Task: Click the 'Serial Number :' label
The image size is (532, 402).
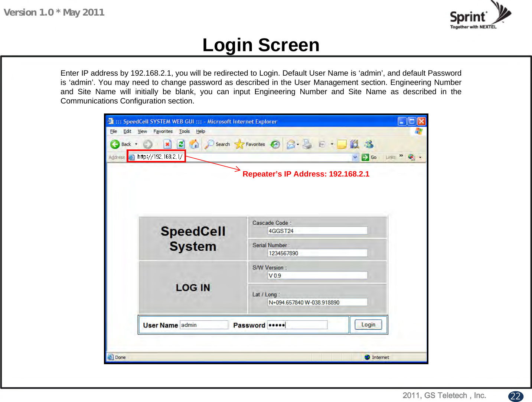Action: pos(271,245)
